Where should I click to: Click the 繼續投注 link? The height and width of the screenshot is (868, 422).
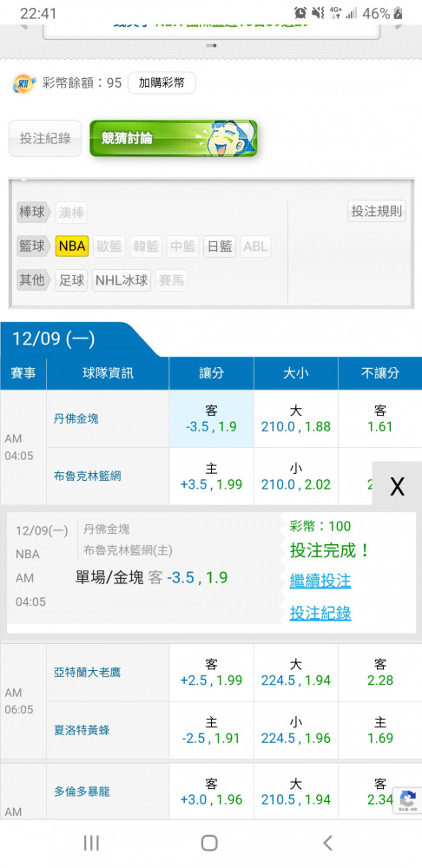tap(320, 581)
